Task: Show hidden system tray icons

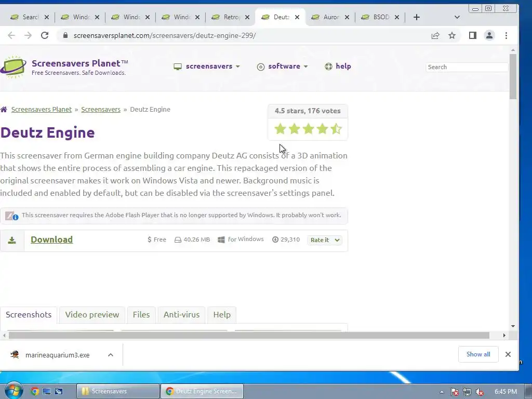Action: (x=442, y=392)
